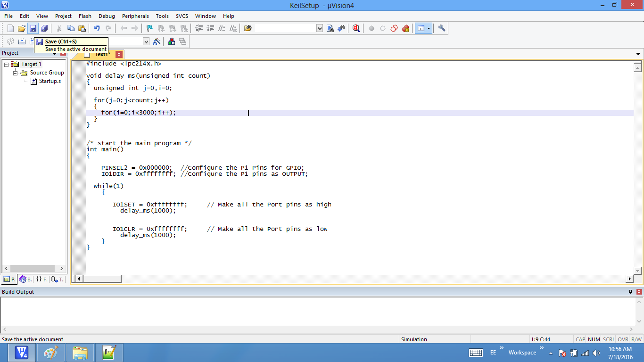The height and width of the screenshot is (362, 644).
Task: Click the incremental find icon with blue arrow
Action: coord(341,28)
